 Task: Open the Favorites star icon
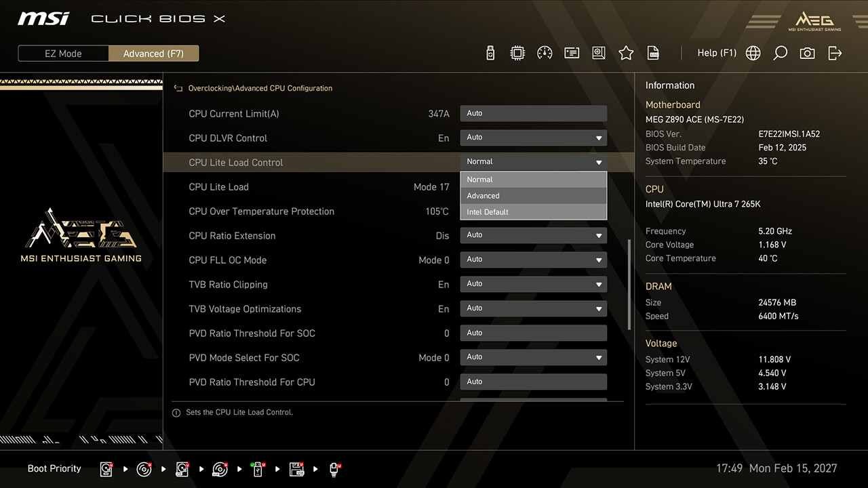click(626, 53)
